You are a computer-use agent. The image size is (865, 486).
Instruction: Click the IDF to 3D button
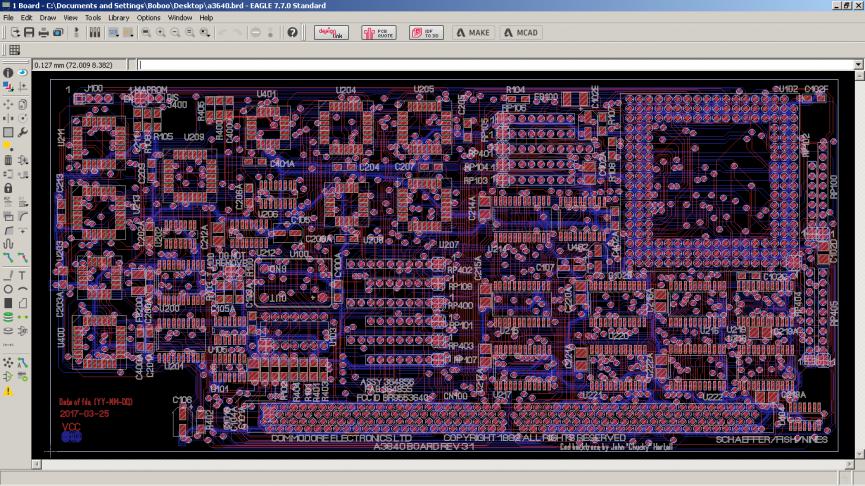coord(426,33)
